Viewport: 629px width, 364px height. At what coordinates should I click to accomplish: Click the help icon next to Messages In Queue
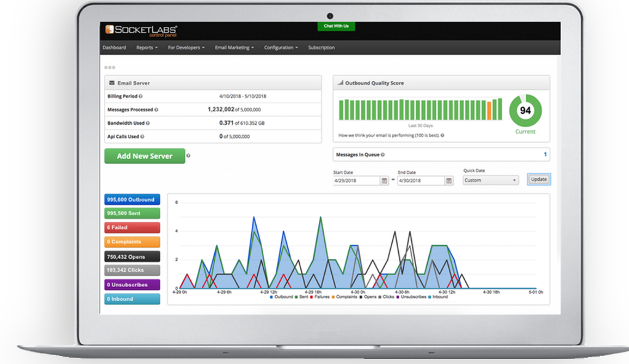click(383, 155)
